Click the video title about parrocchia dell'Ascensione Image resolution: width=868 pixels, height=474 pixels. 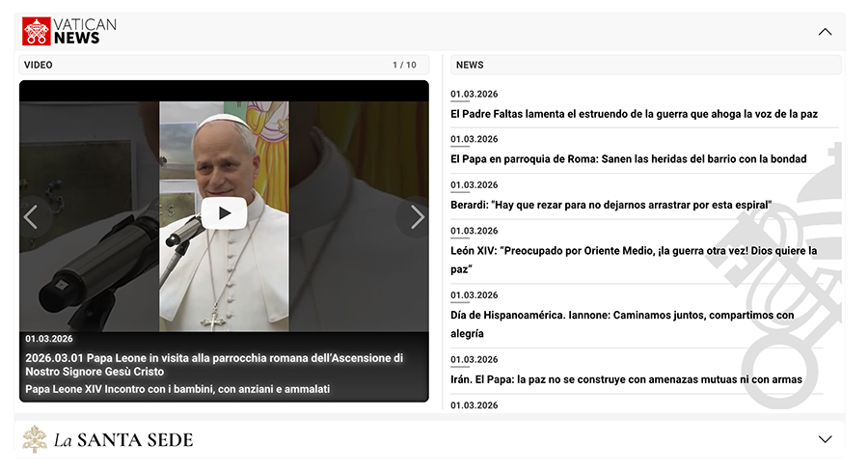[x=214, y=364]
